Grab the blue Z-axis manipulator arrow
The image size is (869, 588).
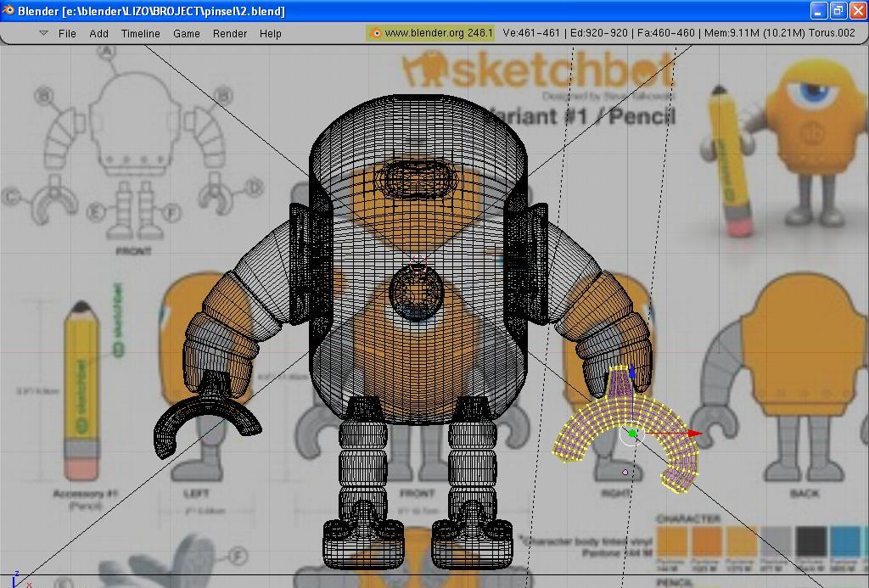(632, 372)
